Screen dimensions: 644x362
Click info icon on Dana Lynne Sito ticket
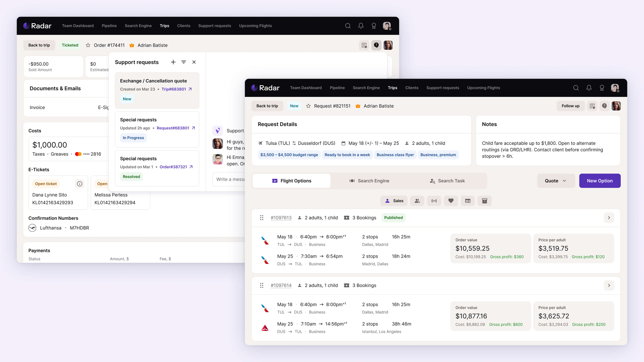79,184
